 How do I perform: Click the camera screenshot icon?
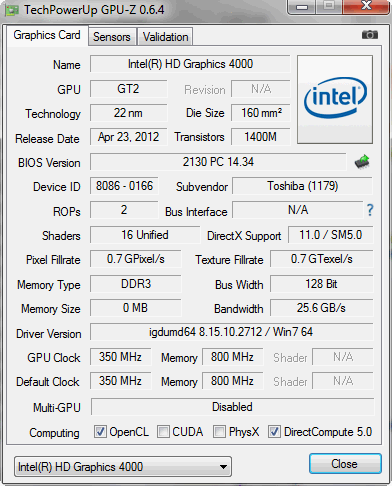[370, 34]
